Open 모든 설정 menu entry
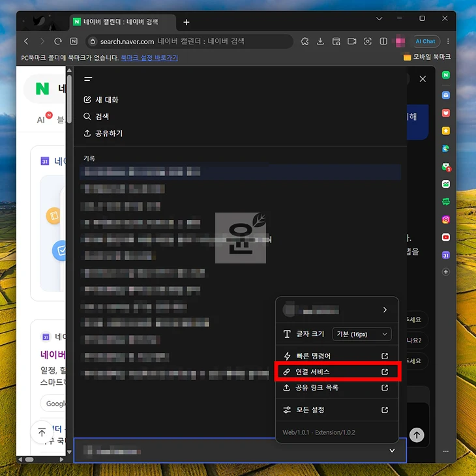The image size is (476, 476). [336, 410]
